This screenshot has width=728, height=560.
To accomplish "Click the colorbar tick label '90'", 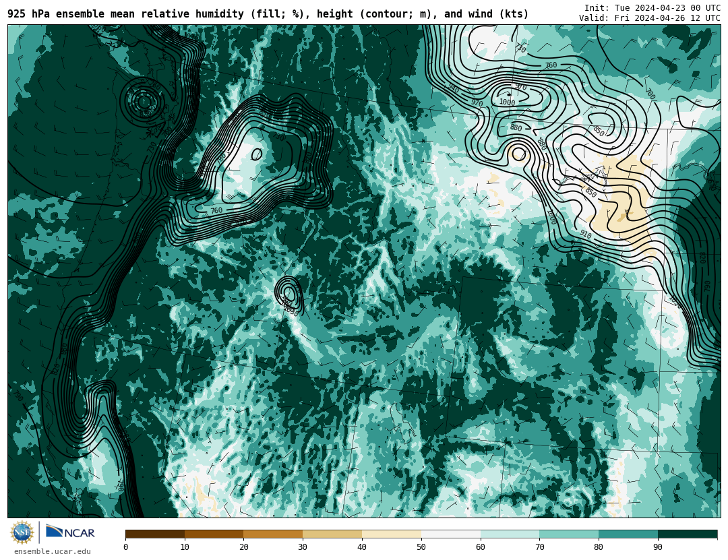I will click(658, 547).
